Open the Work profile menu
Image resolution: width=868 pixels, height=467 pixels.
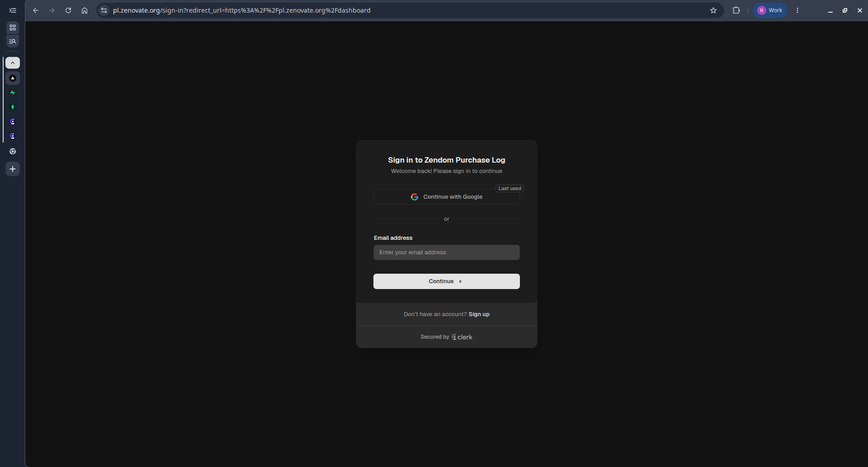pyautogui.click(x=770, y=10)
